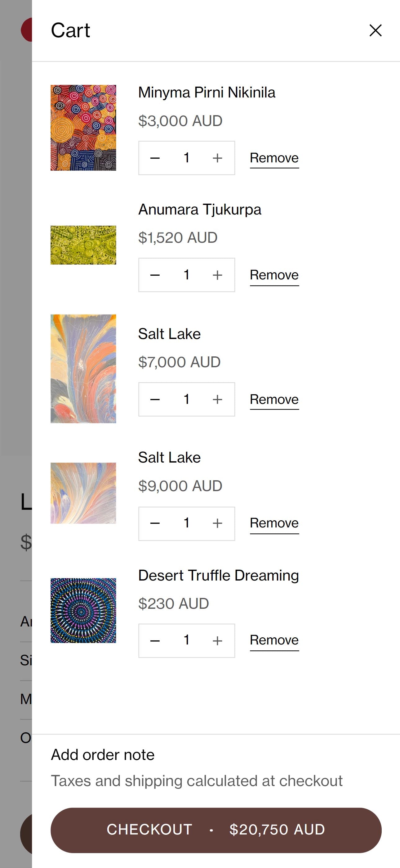400x868 pixels.
Task: Click minus icon for Anumara Tjukurpa
Action: 155,275
